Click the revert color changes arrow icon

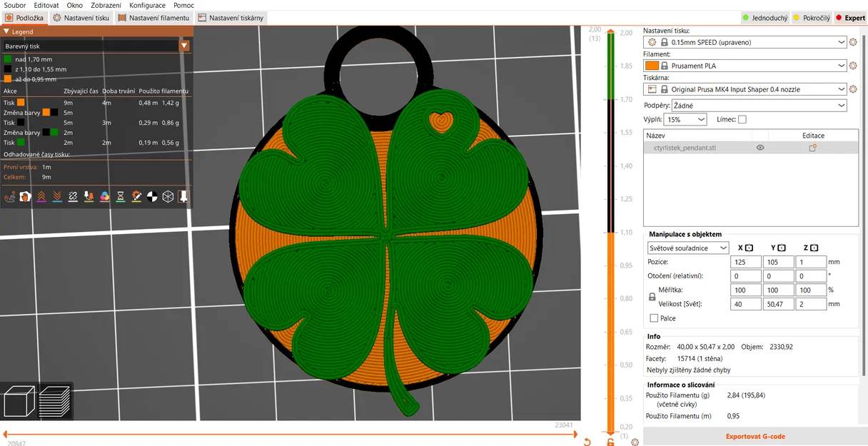coord(587,442)
